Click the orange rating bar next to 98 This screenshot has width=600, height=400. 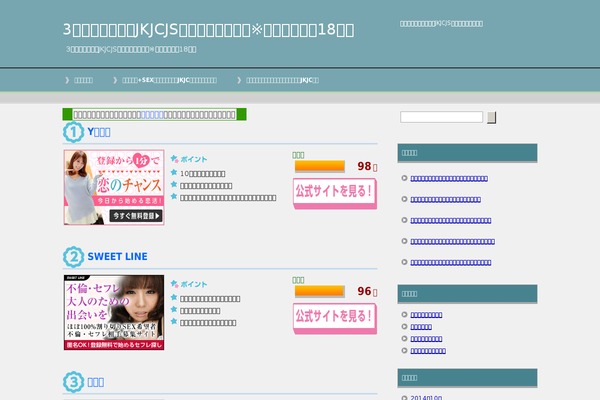tap(320, 166)
